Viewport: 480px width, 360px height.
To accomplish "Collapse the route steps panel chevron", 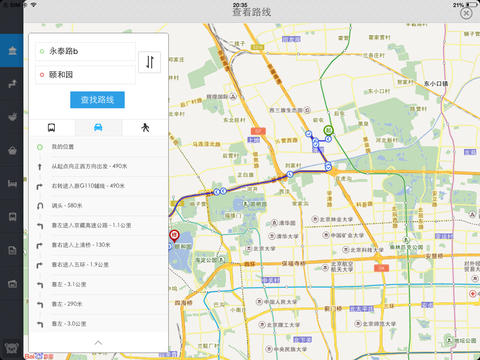I will (98, 343).
